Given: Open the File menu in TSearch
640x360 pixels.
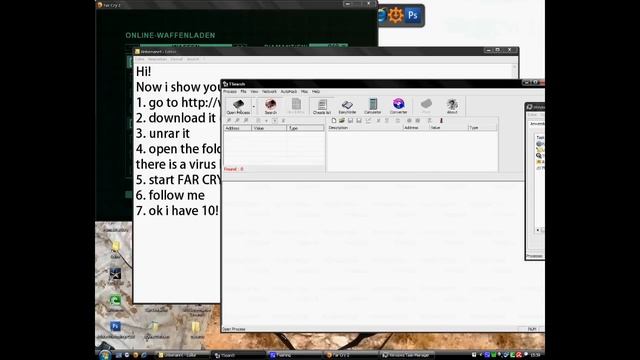Looking at the screenshot, I should [x=243, y=91].
